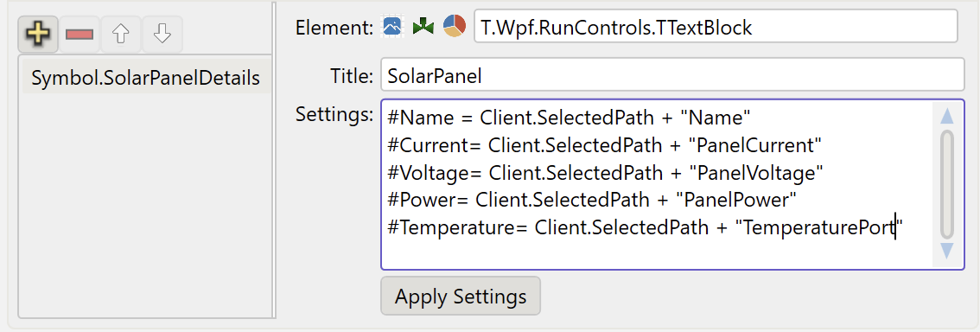The width and height of the screenshot is (980, 332).
Task: Click the #Current settings line
Action: coord(604,145)
